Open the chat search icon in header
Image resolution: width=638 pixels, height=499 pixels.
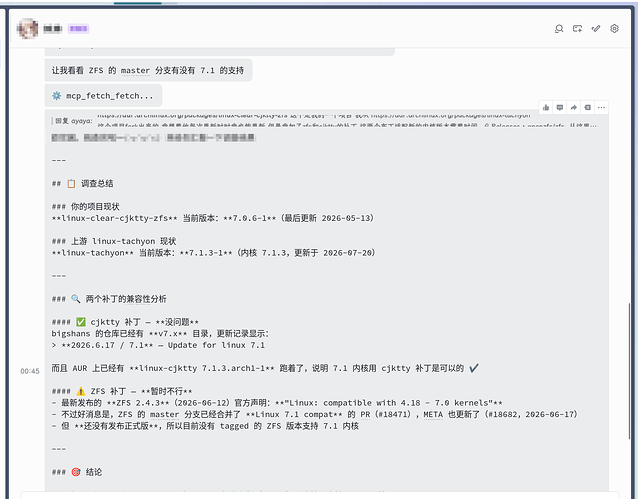tap(559, 28)
